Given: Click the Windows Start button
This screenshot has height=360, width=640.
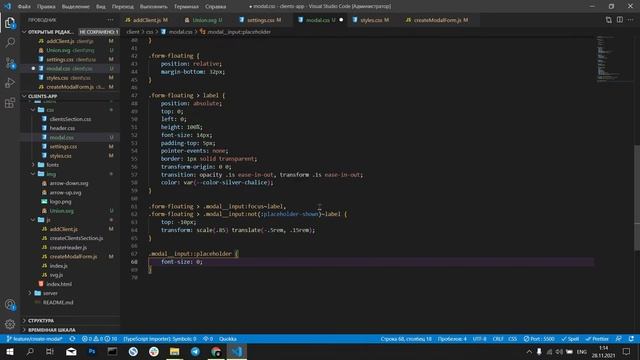Looking at the screenshot, I should pyautogui.click(x=10, y=351).
